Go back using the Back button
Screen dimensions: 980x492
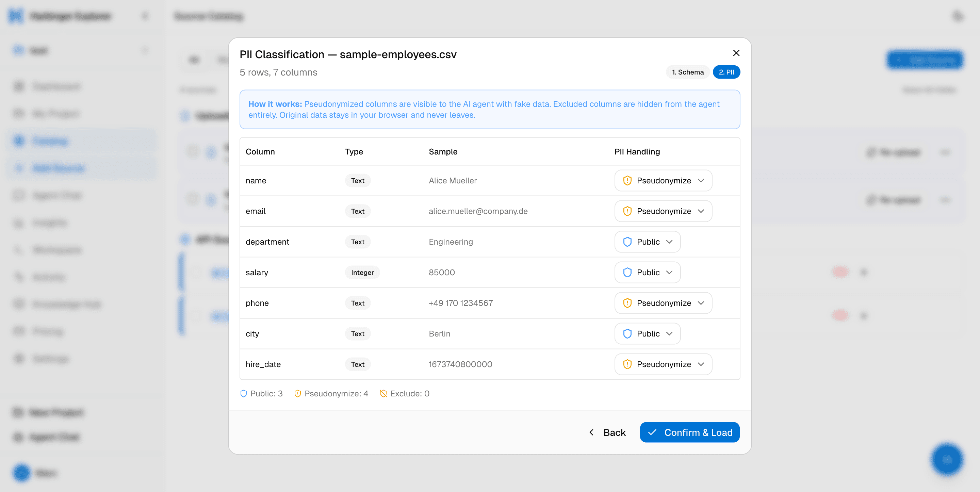[x=607, y=432]
